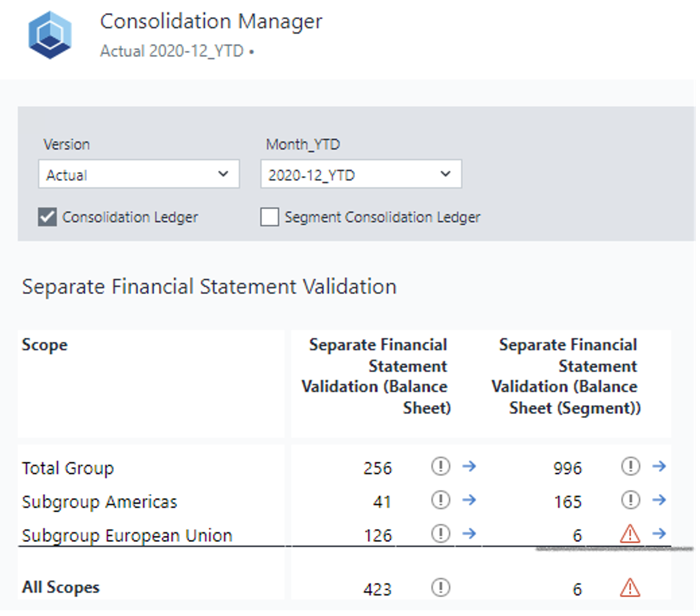This screenshot has width=700, height=616.
Task: Open Subgroup Americas segment validation arrow
Action: 659,500
